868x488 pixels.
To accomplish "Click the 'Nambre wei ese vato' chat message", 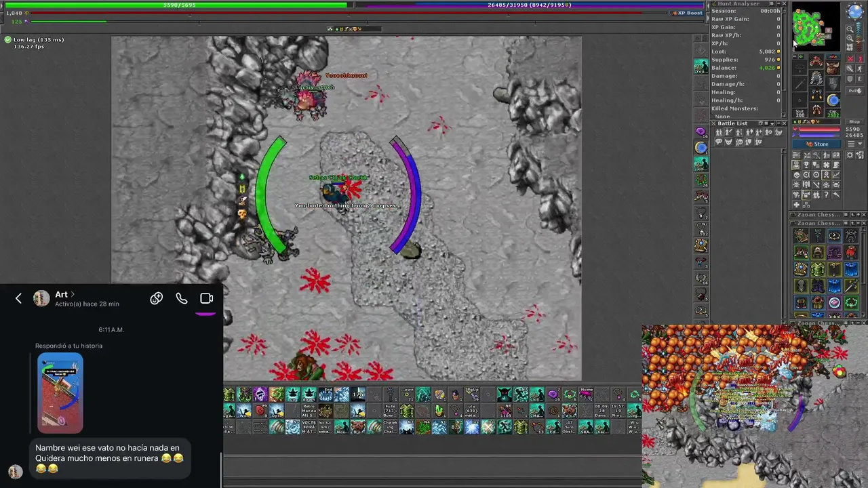I will click(x=109, y=457).
